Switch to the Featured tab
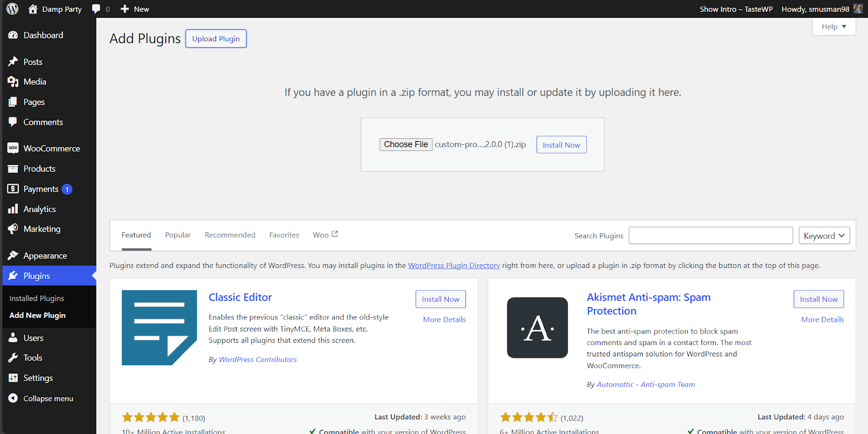Image resolution: width=868 pixels, height=434 pixels. point(136,235)
